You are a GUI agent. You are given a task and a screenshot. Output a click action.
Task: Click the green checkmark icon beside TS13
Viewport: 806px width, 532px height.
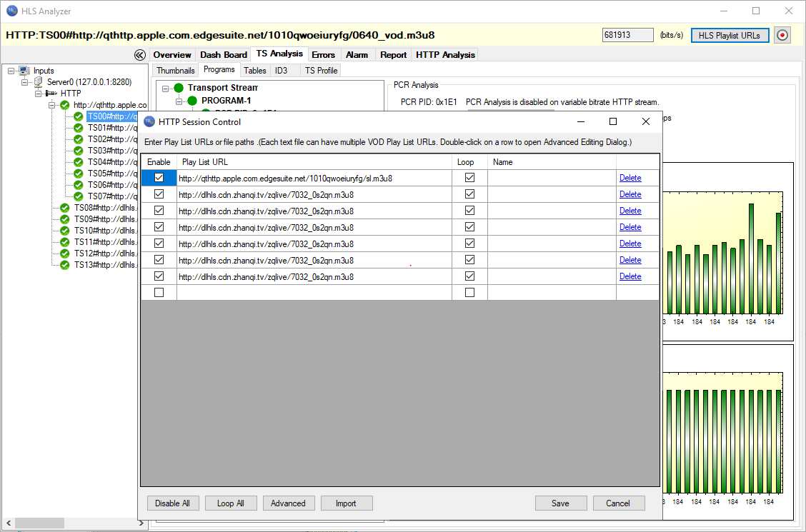(65, 265)
